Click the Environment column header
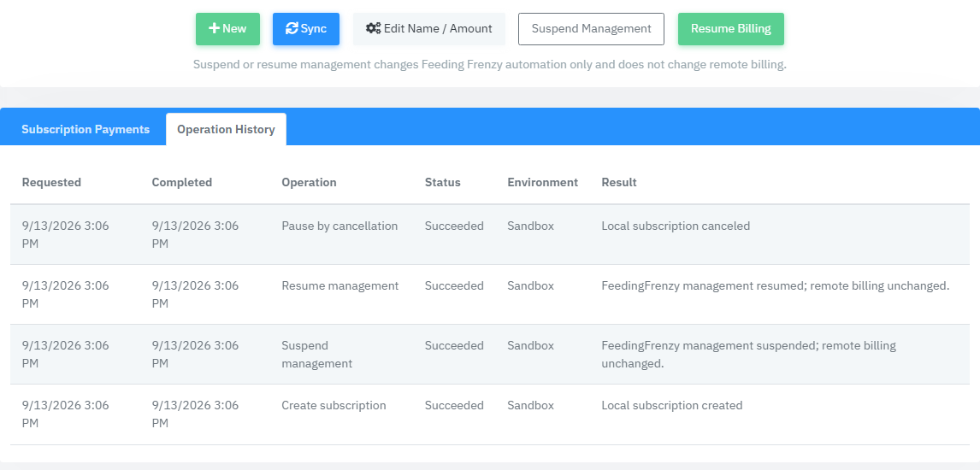The width and height of the screenshot is (980, 470). tap(542, 182)
